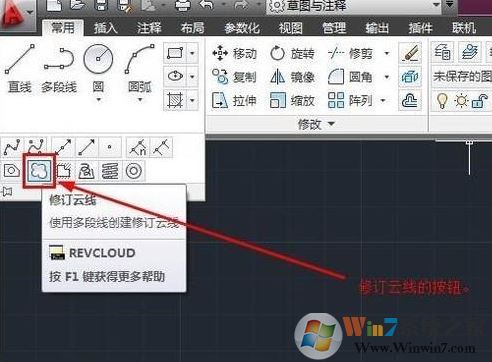Viewport: 492px width, 362px height.
Task: Toggle the layer freeze sun icon
Action: (461, 100)
